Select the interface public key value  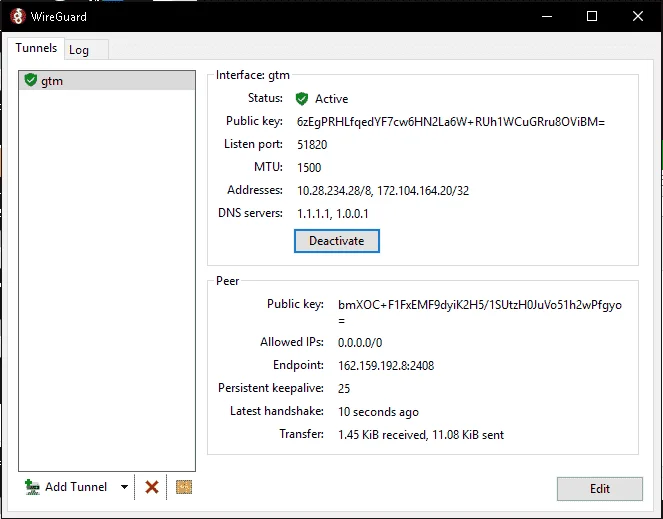click(x=451, y=122)
